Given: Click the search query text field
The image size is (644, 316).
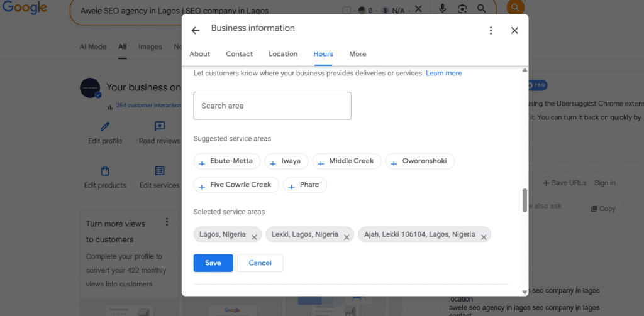Looking at the screenshot, I should (175, 11).
